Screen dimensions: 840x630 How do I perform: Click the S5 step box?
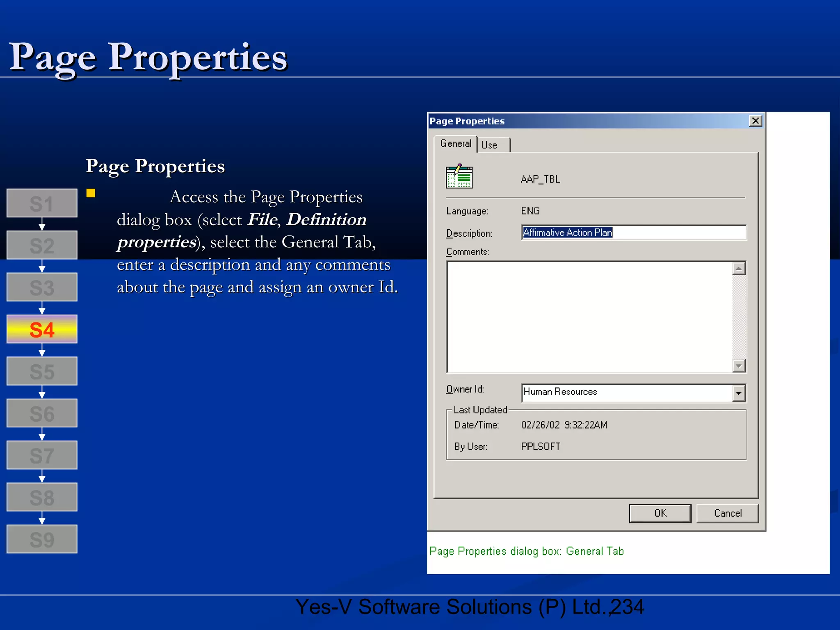pos(42,371)
